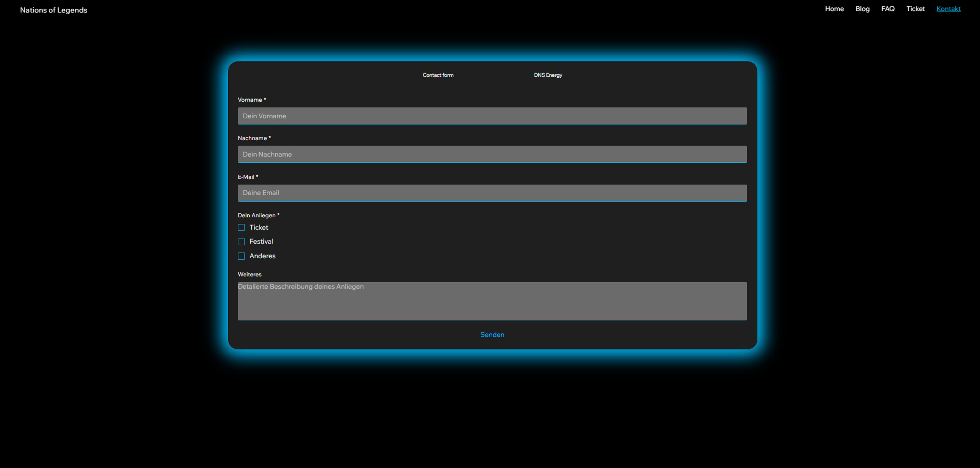Submit the form with Senden
Viewport: 980px width, 468px height.
click(x=492, y=335)
